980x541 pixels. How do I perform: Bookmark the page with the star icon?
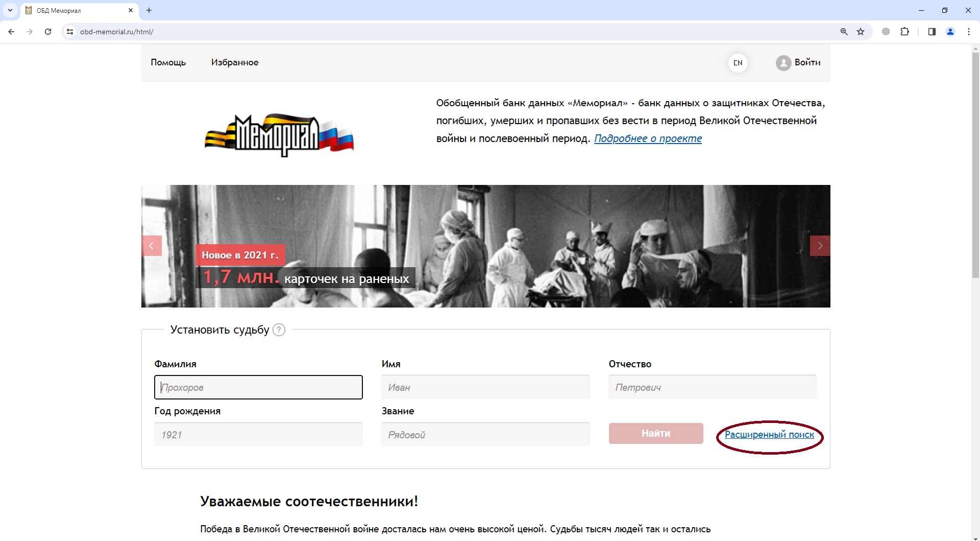(x=861, y=31)
